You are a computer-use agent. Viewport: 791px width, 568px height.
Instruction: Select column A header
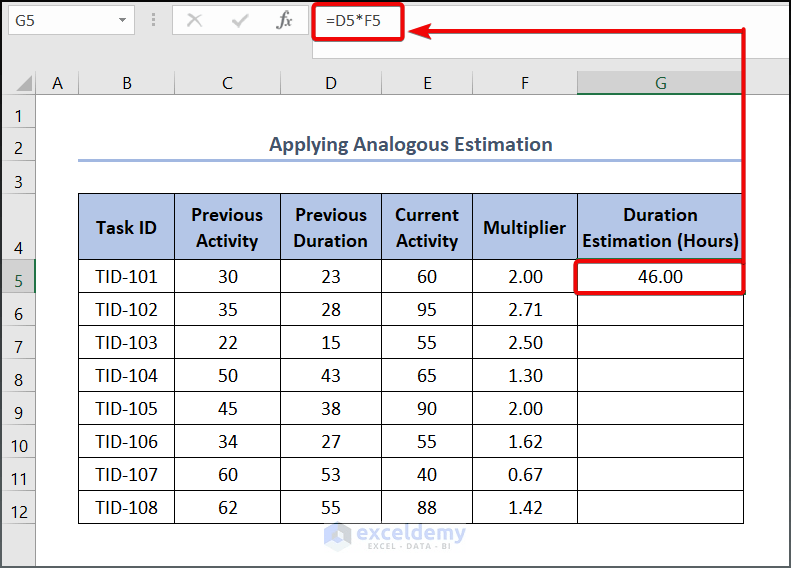coord(58,83)
